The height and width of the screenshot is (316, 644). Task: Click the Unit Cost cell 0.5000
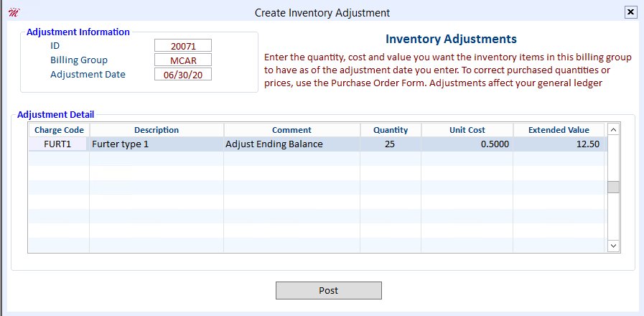(467, 144)
